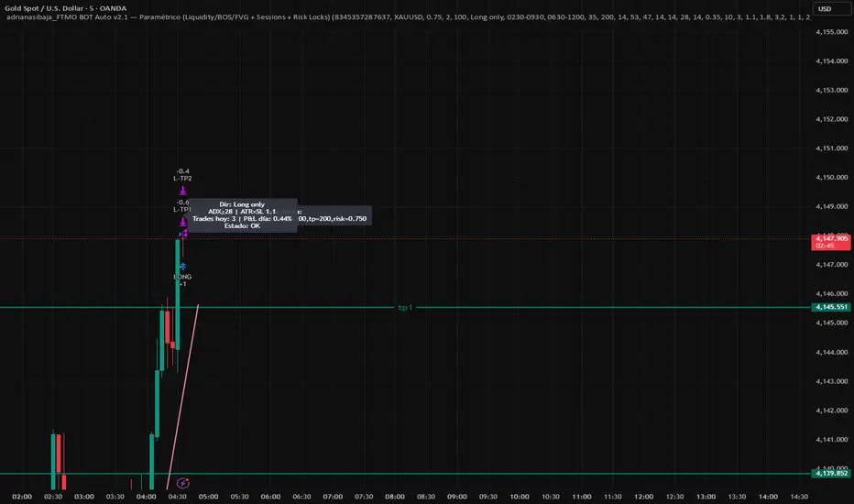
Task: Click the tp=200, risk=0.750 label
Action: [x=334, y=218]
